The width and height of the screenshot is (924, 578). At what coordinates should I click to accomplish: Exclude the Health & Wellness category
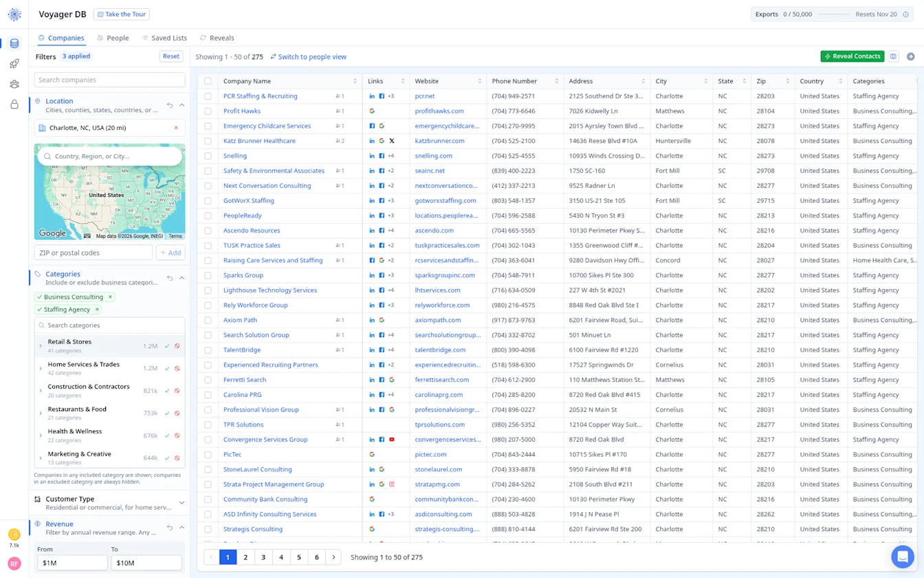click(177, 436)
